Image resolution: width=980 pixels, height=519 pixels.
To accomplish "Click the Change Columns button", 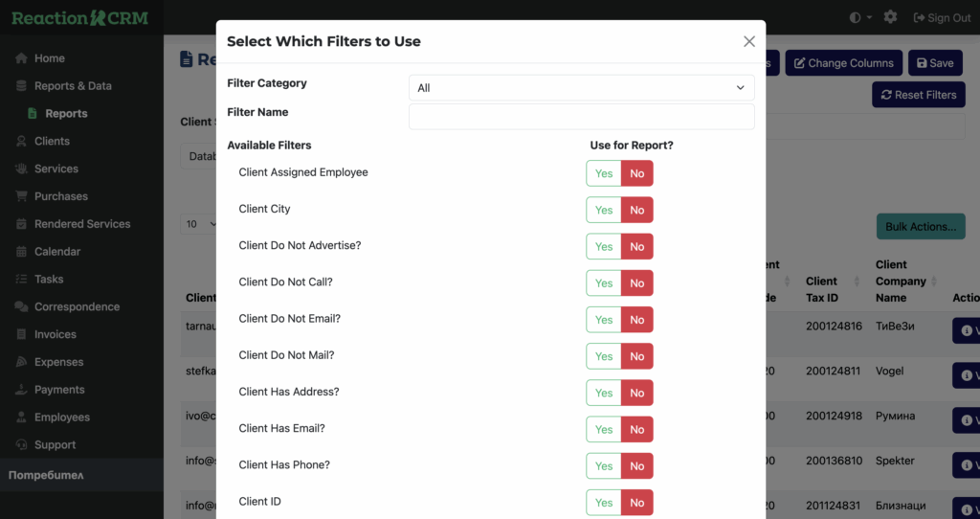I will tap(843, 63).
